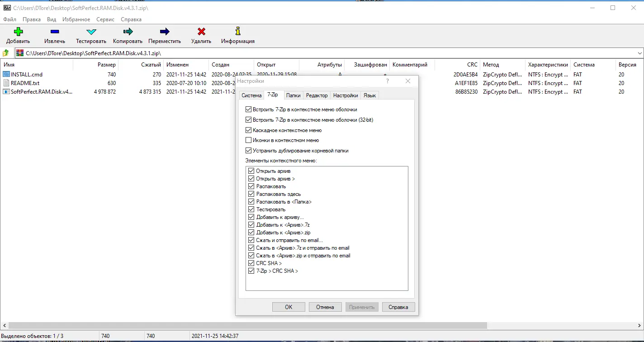The image size is (644, 342).
Task: Open the Сервис menu
Action: [105, 19]
